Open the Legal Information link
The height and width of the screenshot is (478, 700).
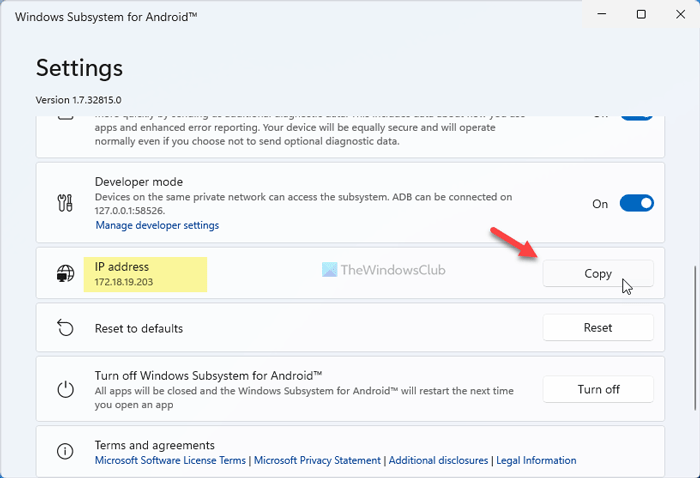click(535, 461)
